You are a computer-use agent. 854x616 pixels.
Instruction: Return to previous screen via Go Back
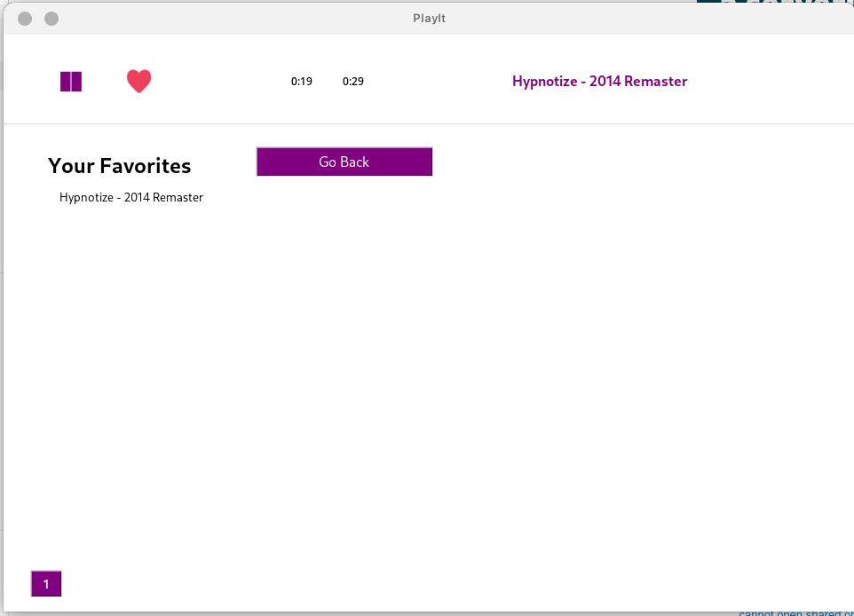pos(344,162)
